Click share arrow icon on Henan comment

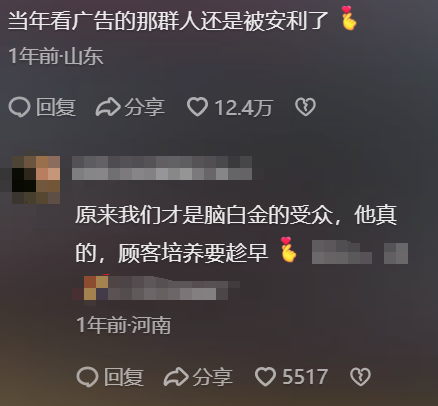tap(176, 377)
